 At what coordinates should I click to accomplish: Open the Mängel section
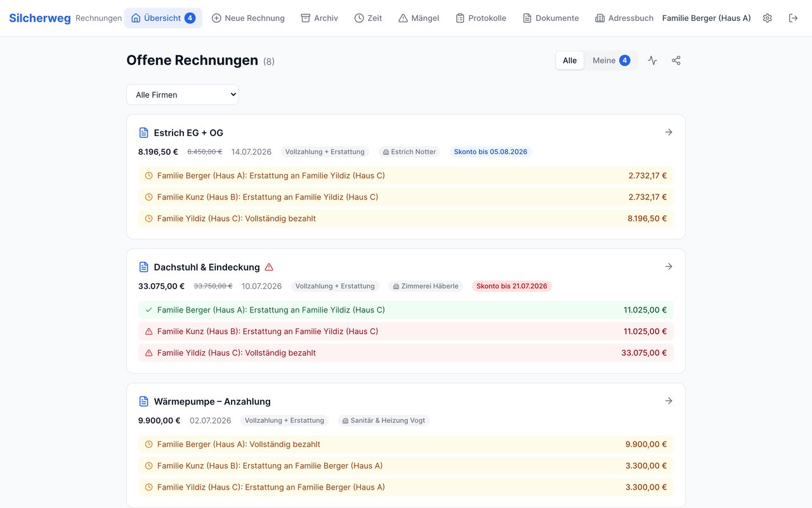[x=419, y=18]
